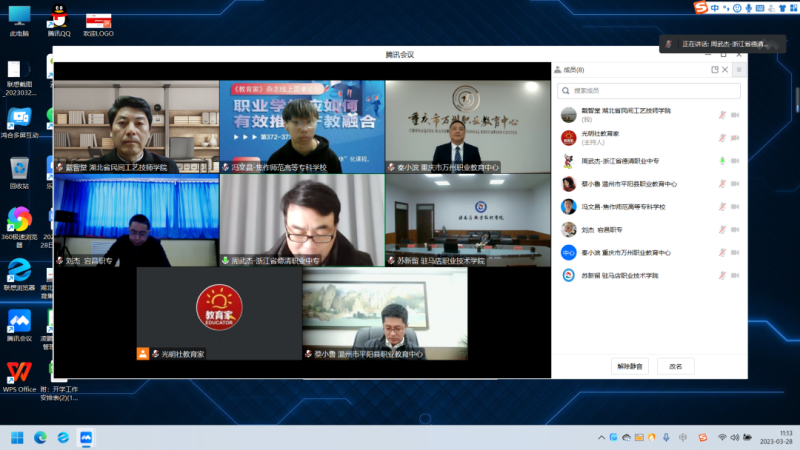
Task: Click camera icon for 蔡小鲁 member
Action: point(735,184)
